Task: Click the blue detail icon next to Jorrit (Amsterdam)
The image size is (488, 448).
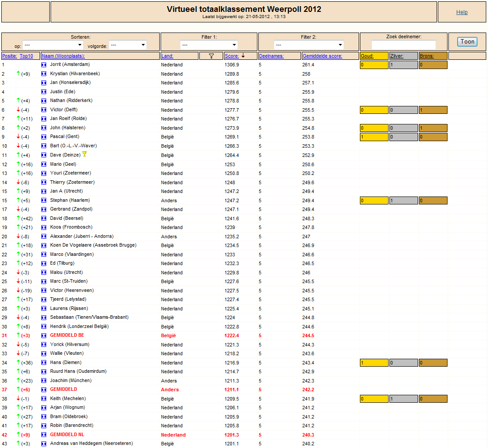Action: point(44,65)
